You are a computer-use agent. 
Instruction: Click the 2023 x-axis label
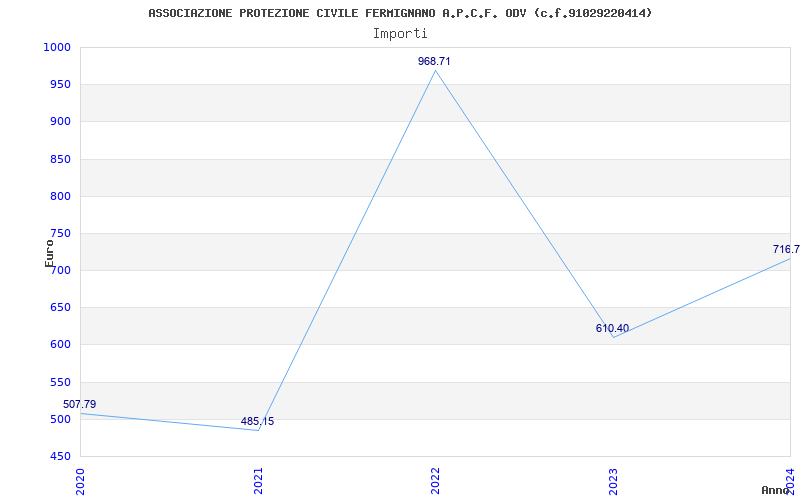(613, 481)
